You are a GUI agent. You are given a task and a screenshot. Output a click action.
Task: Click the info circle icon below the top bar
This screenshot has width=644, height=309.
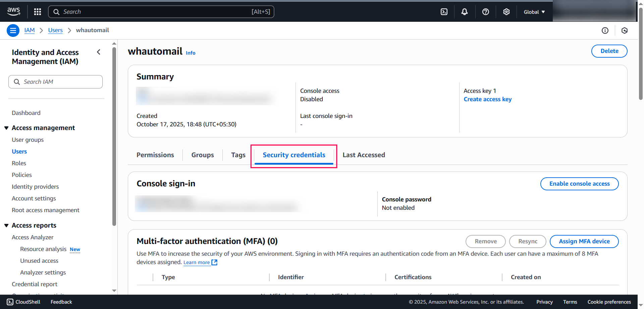605,30
